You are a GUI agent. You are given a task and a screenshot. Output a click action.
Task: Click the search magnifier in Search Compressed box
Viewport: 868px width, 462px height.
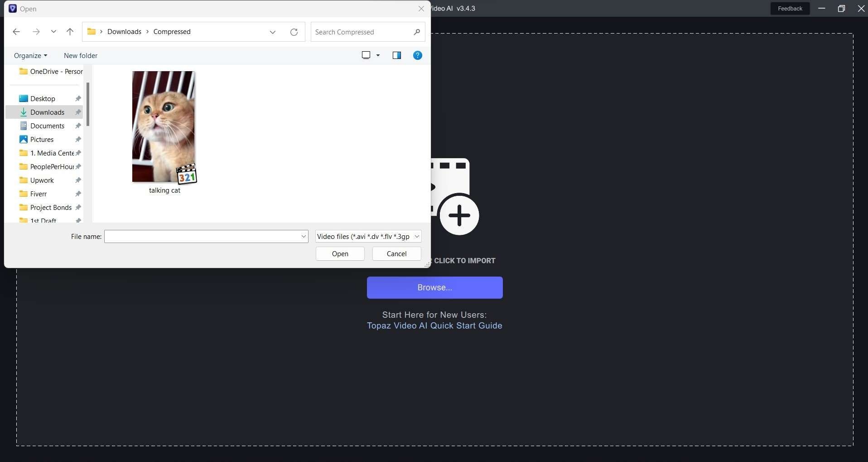click(x=416, y=32)
